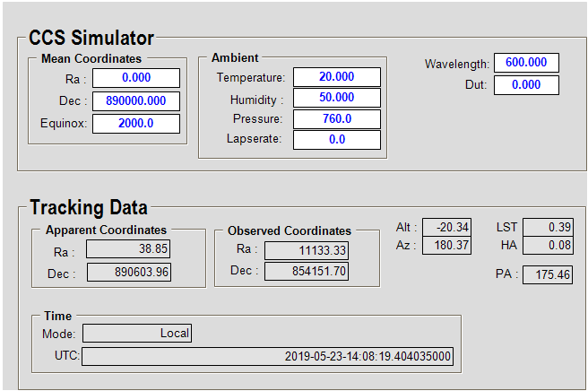The height and width of the screenshot is (391, 588).
Task: Click the Lapserate input field
Action: coord(336,140)
